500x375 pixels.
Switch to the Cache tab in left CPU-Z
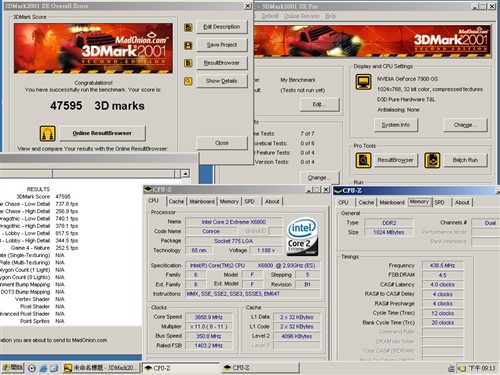click(176, 201)
